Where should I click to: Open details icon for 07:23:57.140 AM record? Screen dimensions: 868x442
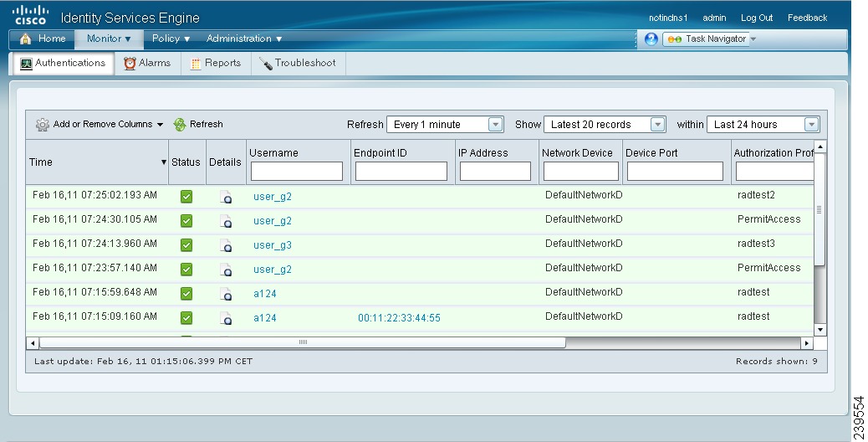point(226,270)
